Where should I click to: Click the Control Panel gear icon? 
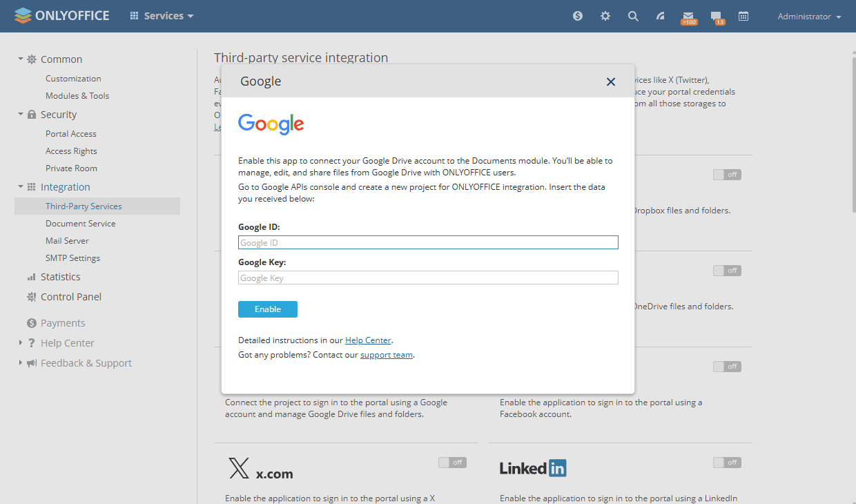[32, 297]
